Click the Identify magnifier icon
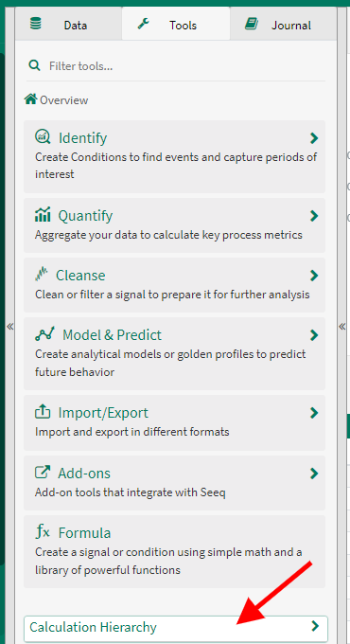This screenshot has height=644, width=350. (43, 136)
